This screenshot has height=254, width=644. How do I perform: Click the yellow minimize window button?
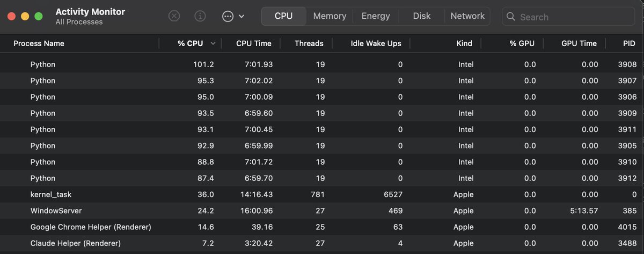[x=25, y=16]
